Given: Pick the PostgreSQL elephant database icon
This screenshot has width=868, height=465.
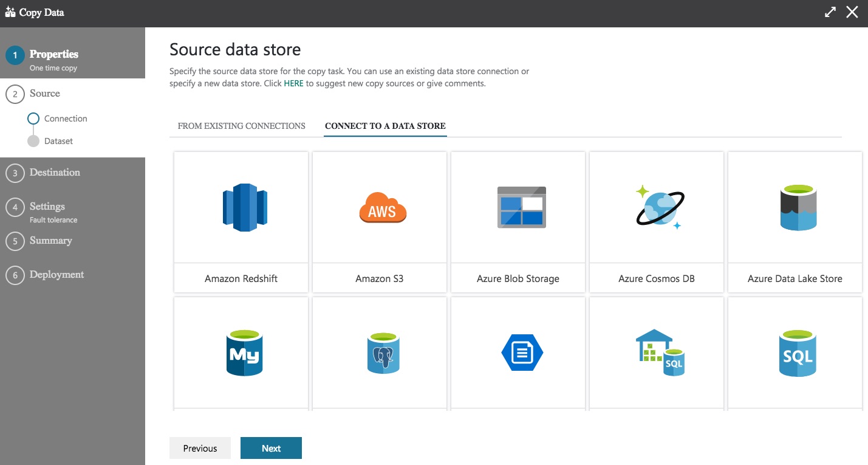Looking at the screenshot, I should (x=383, y=353).
